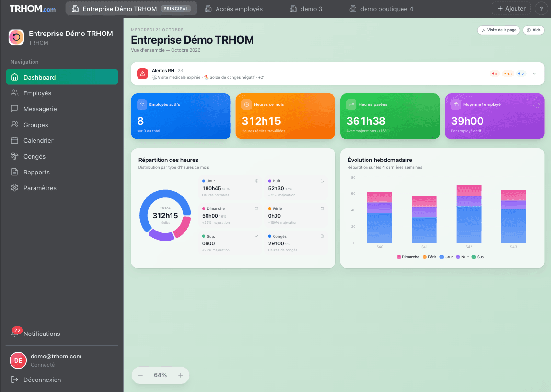Click the Ajouter button
551x392 pixels.
tap(511, 9)
